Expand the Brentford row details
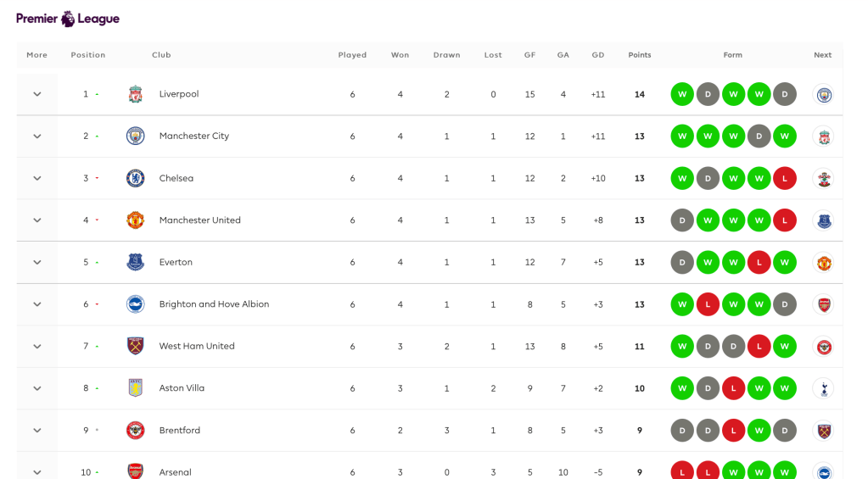This screenshot has width=868, height=479. tap(37, 430)
